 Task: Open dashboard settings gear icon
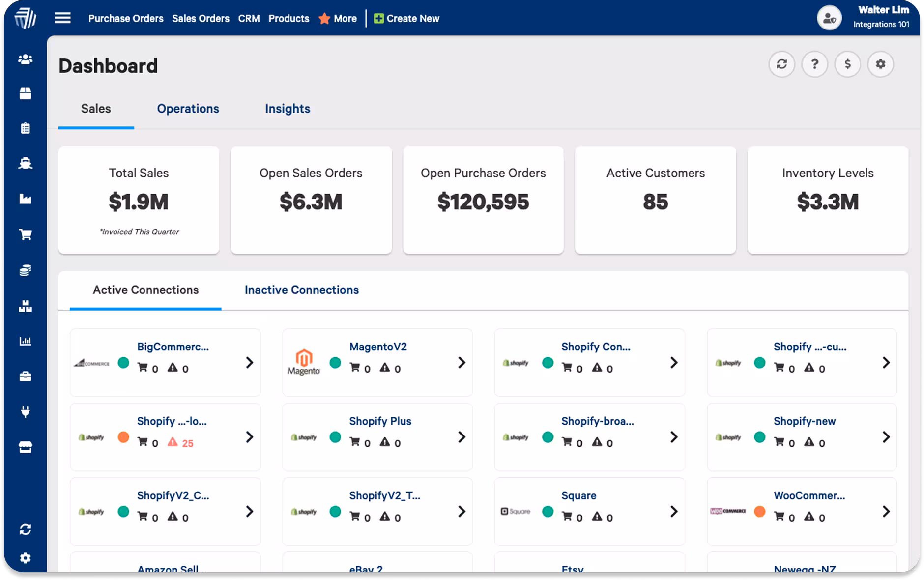[880, 64]
